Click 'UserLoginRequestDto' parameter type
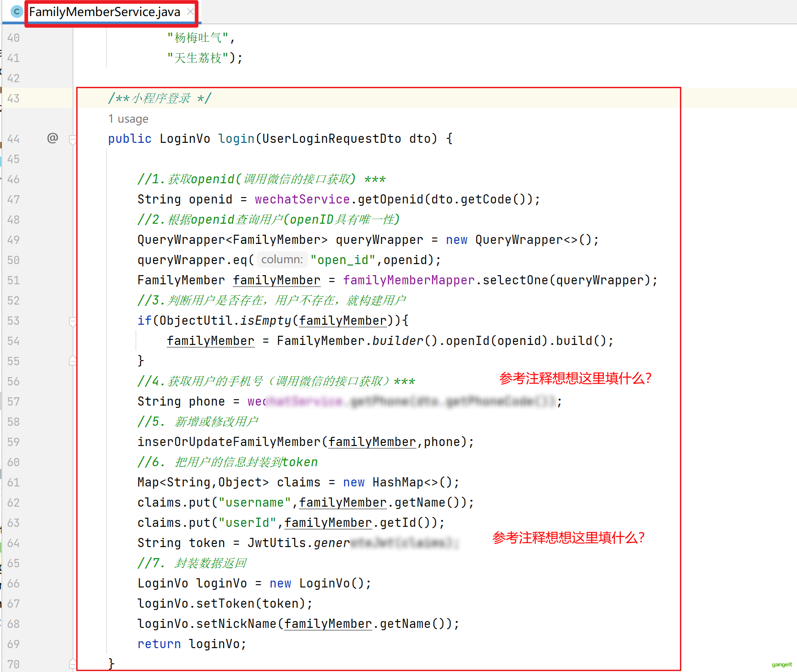This screenshot has width=797, height=672. tap(332, 139)
